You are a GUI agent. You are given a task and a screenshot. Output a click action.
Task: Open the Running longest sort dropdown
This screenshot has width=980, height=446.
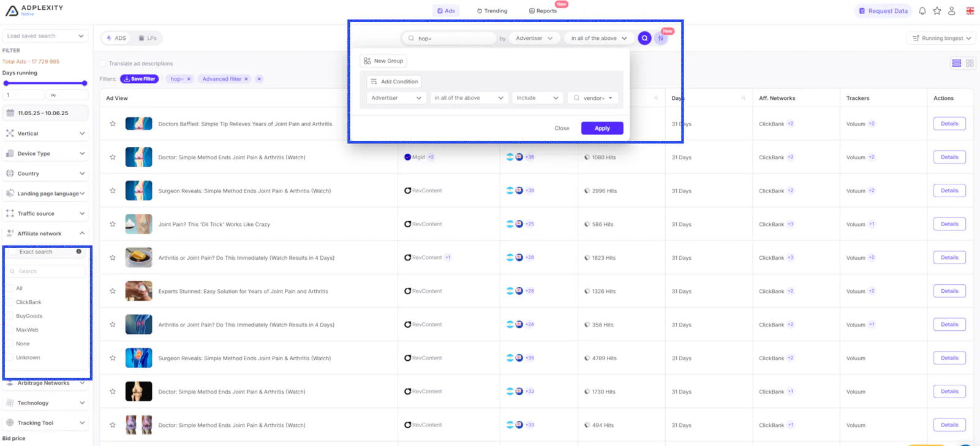click(x=941, y=38)
